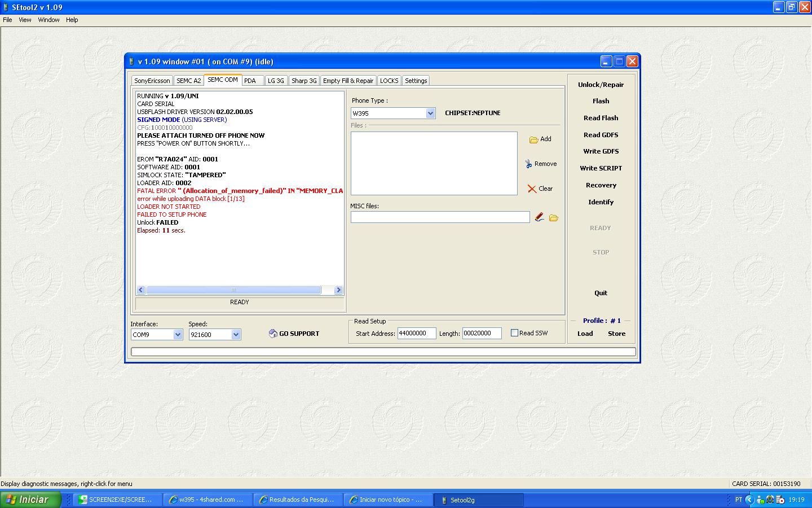This screenshot has width=812, height=508.
Task: Click the SEtool window icon in inner title bar
Action: (131, 62)
